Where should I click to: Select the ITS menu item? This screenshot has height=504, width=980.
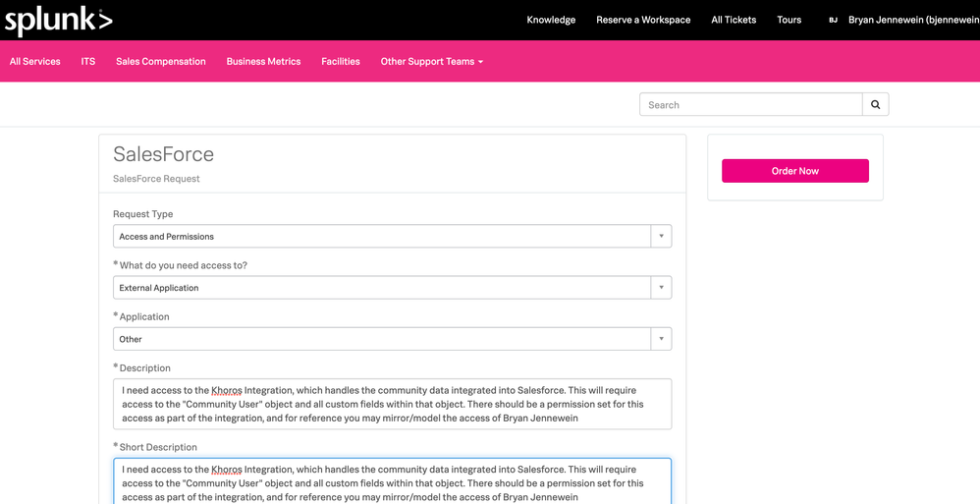click(x=88, y=61)
